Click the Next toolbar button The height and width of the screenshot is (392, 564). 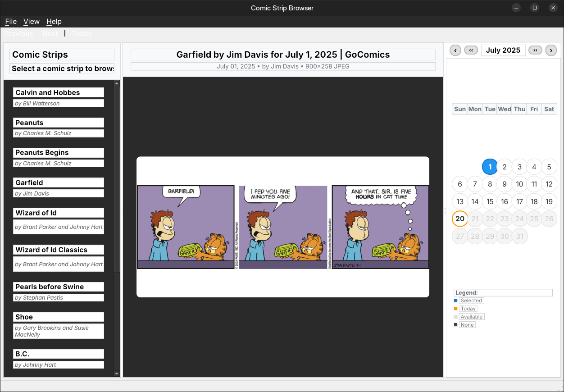click(x=50, y=34)
